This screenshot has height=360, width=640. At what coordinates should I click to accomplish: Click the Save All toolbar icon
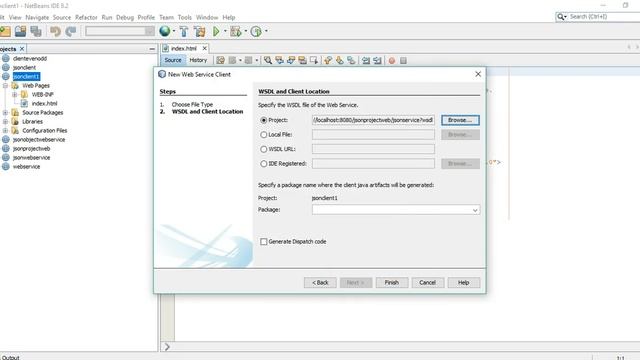tap(36, 31)
